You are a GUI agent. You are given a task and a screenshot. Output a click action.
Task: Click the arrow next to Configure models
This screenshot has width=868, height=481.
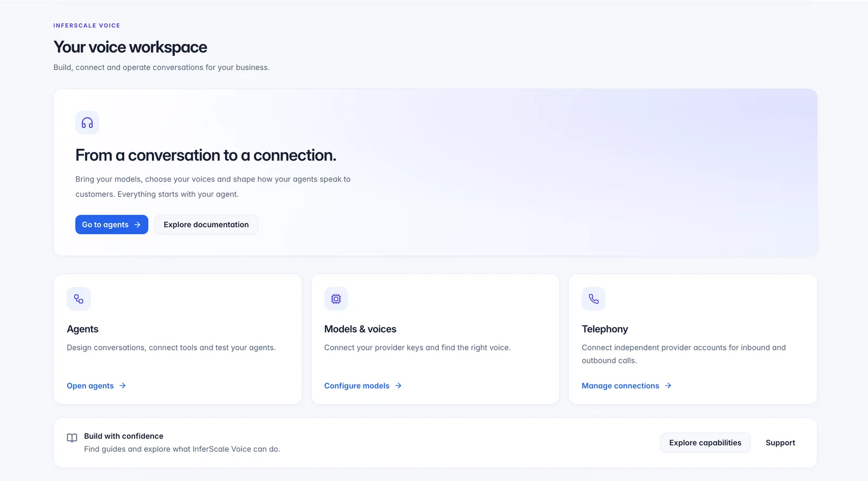[398, 386]
